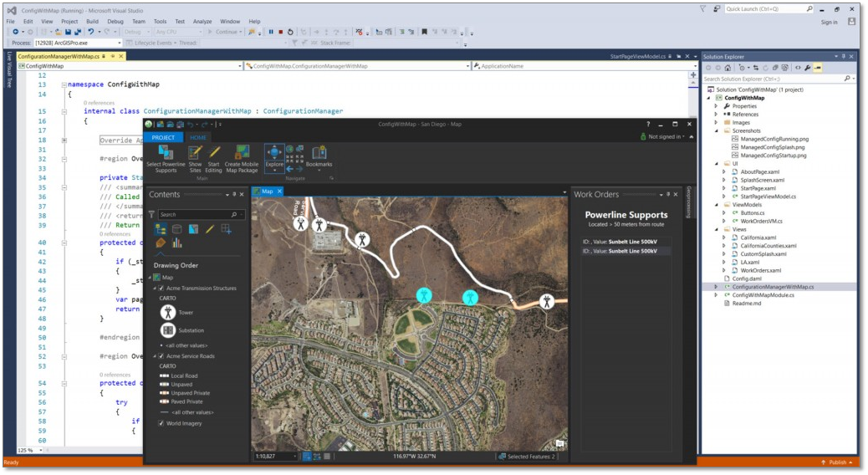The height and width of the screenshot is (475, 868).
Task: Open Process dropdown showing ArcGISPro.exe
Action: point(119,43)
